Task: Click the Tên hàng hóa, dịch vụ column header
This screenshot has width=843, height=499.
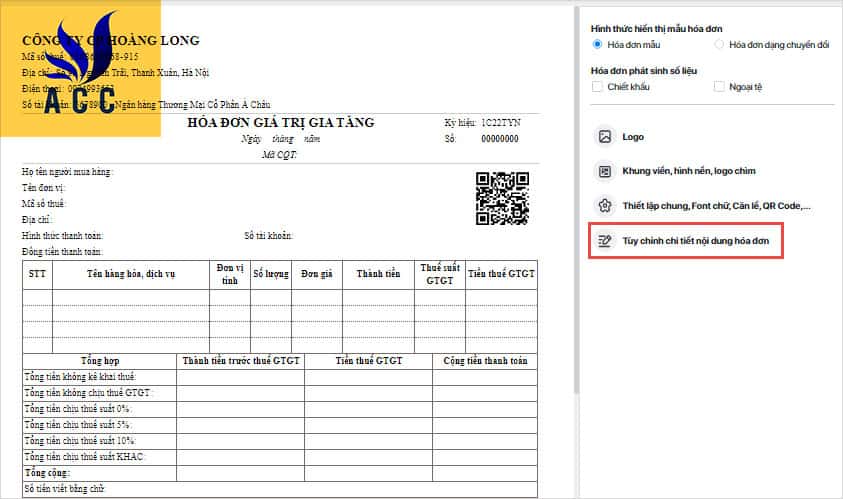Action: [131, 273]
